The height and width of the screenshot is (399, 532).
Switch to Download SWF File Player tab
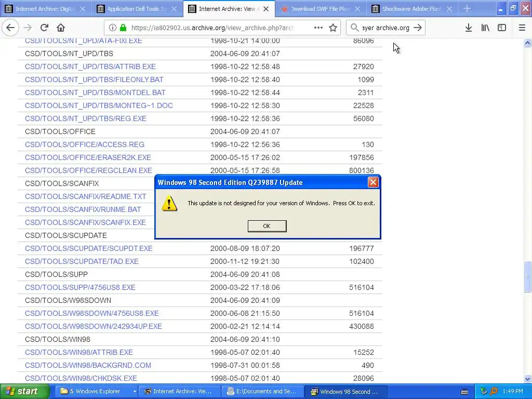[321, 9]
